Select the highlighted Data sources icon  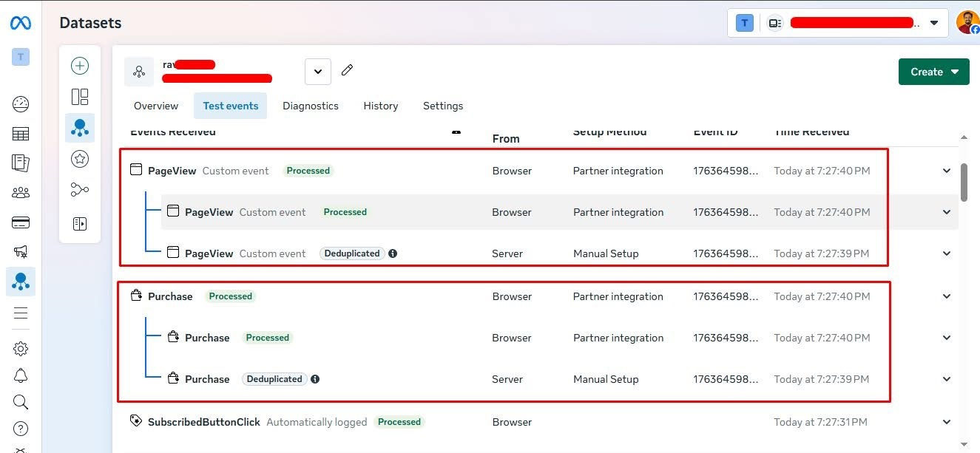(80, 128)
